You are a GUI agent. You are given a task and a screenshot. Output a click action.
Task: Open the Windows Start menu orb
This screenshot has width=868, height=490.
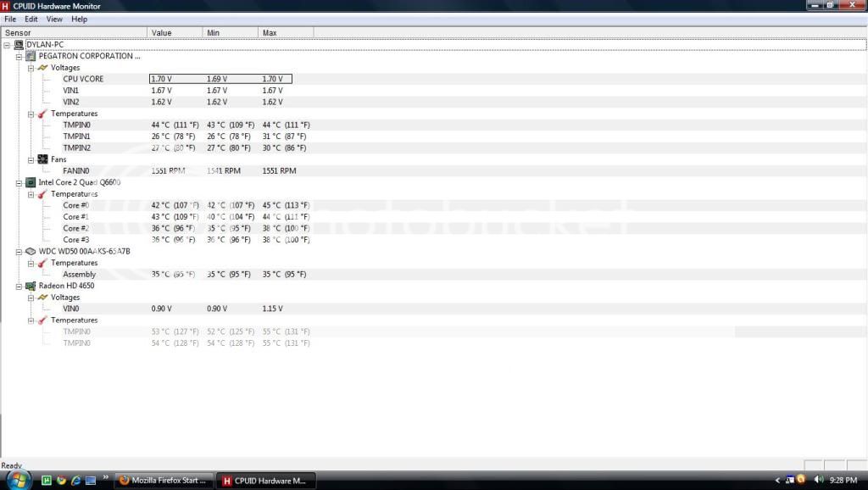pyautogui.click(x=19, y=480)
